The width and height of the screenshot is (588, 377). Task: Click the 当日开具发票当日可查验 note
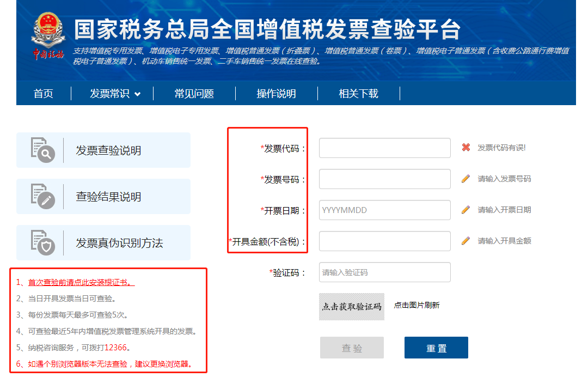pyautogui.click(x=66, y=299)
